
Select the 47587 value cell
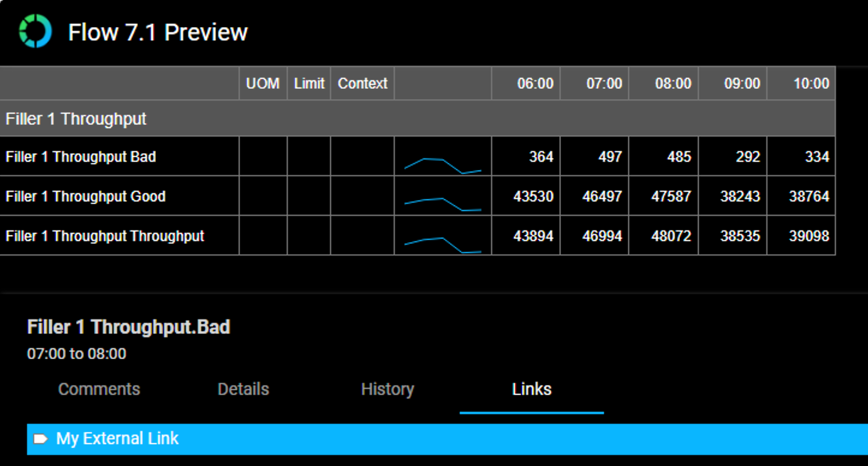pos(663,196)
